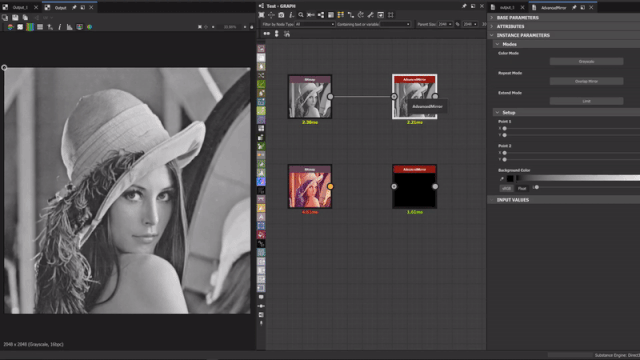This screenshot has width=640, height=360.
Task: Click the orange output connector on color Bitmap node
Action: (330, 187)
